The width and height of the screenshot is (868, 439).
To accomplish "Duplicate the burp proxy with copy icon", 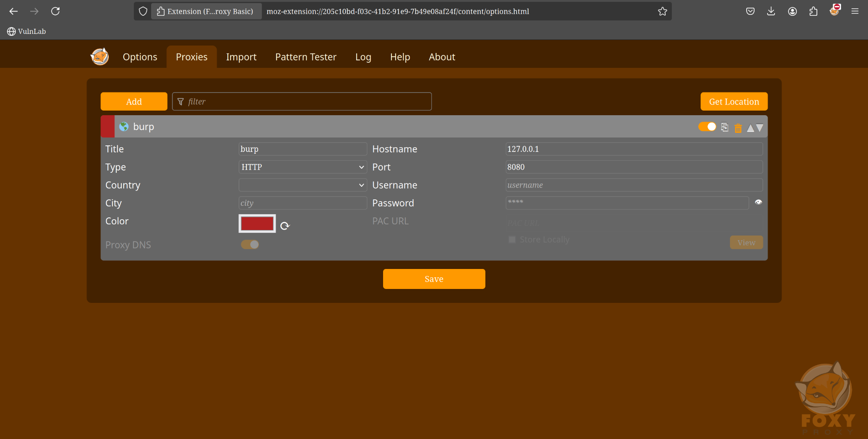I will pyautogui.click(x=724, y=127).
